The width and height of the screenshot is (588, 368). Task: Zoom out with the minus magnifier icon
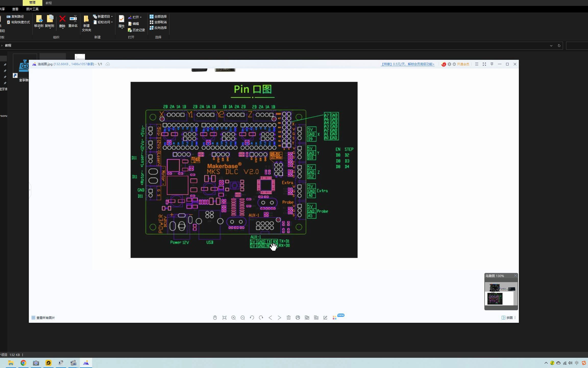point(243,318)
